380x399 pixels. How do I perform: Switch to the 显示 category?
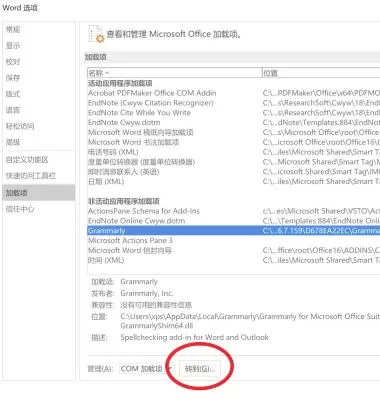[13, 46]
